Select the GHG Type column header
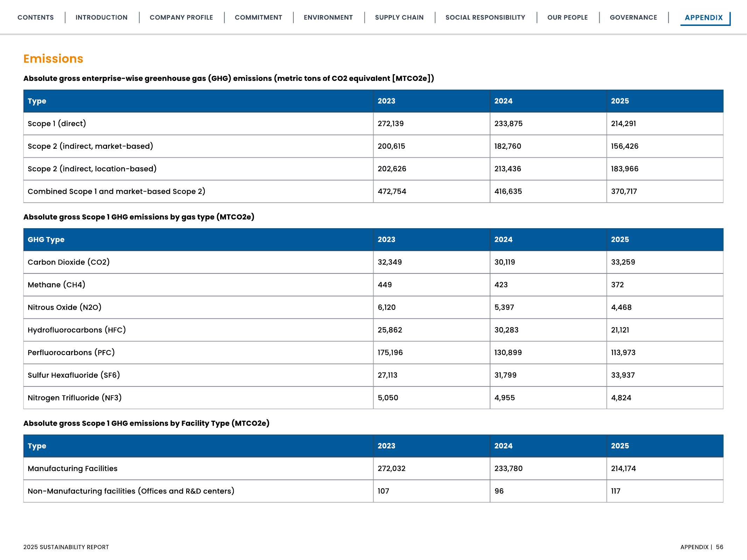Screen dimensions: 747x560 click(46, 240)
